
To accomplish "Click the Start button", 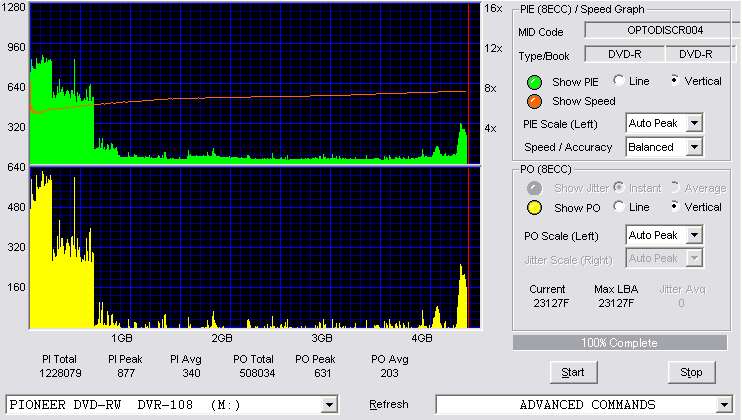I will 574,372.
